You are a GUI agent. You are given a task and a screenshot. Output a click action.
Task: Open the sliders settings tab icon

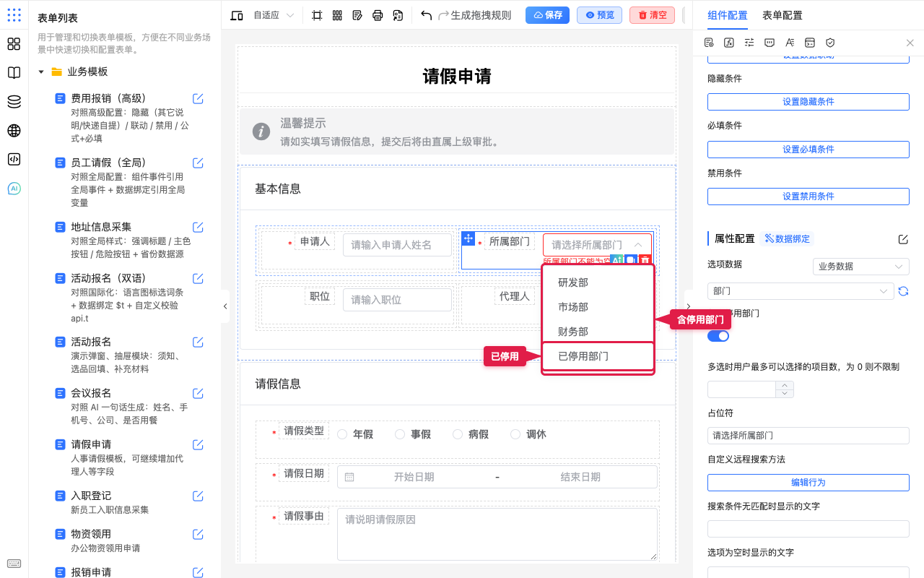[x=749, y=43]
